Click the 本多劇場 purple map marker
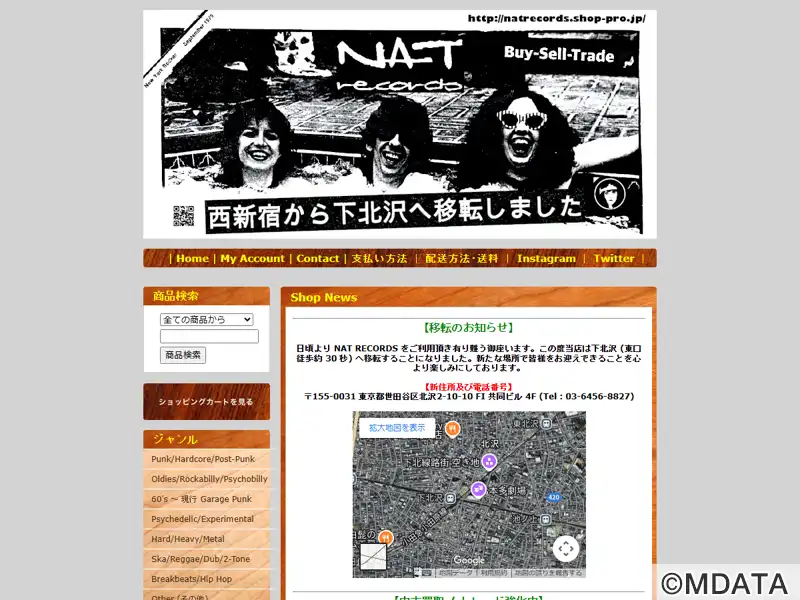Image resolution: width=800 pixels, height=600 pixels. [x=478, y=489]
